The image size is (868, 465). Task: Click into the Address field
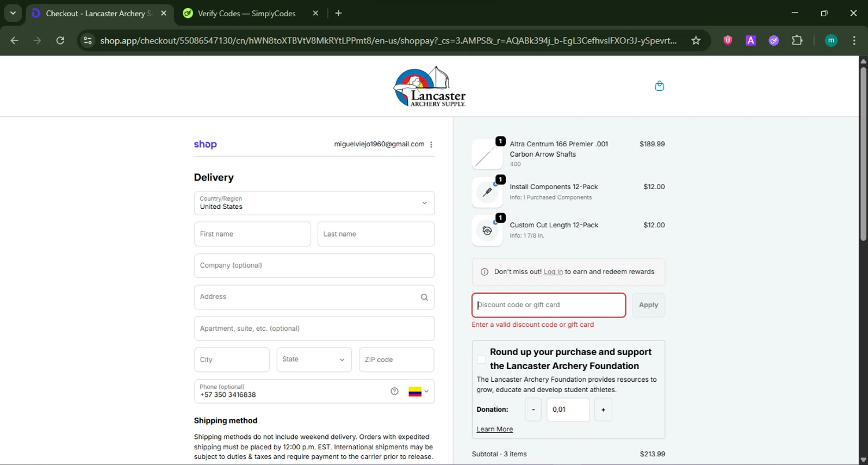[x=314, y=297]
